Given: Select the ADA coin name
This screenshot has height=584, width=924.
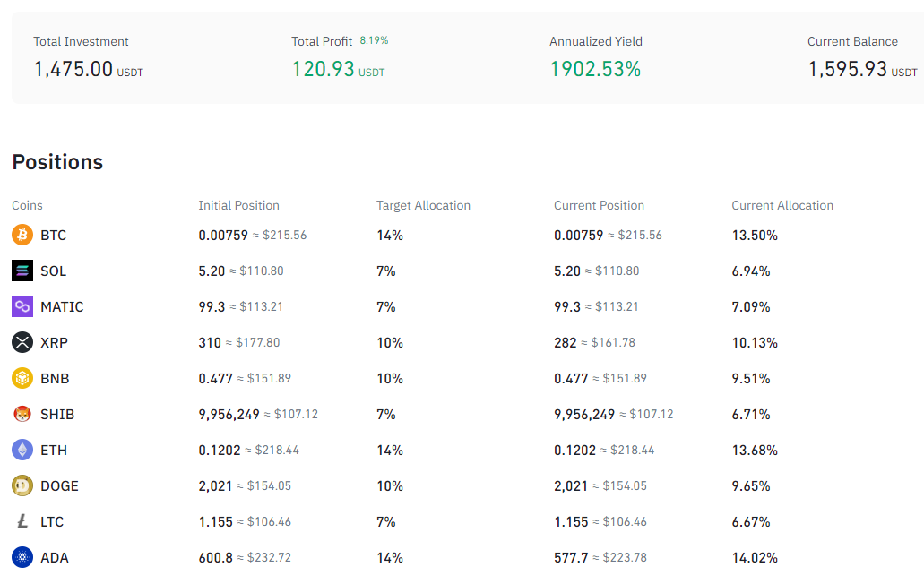Looking at the screenshot, I should [54, 557].
